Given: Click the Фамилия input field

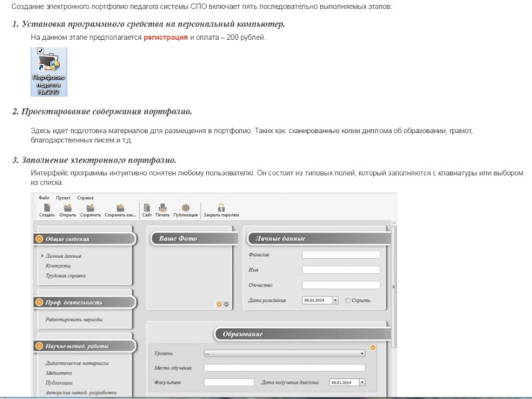Looking at the screenshot, I should point(341,255).
